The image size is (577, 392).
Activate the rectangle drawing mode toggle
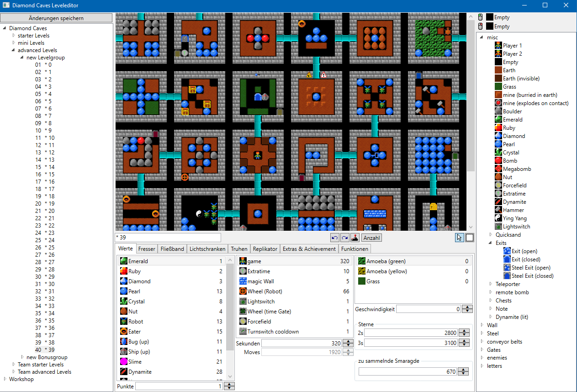pyautogui.click(x=469, y=237)
